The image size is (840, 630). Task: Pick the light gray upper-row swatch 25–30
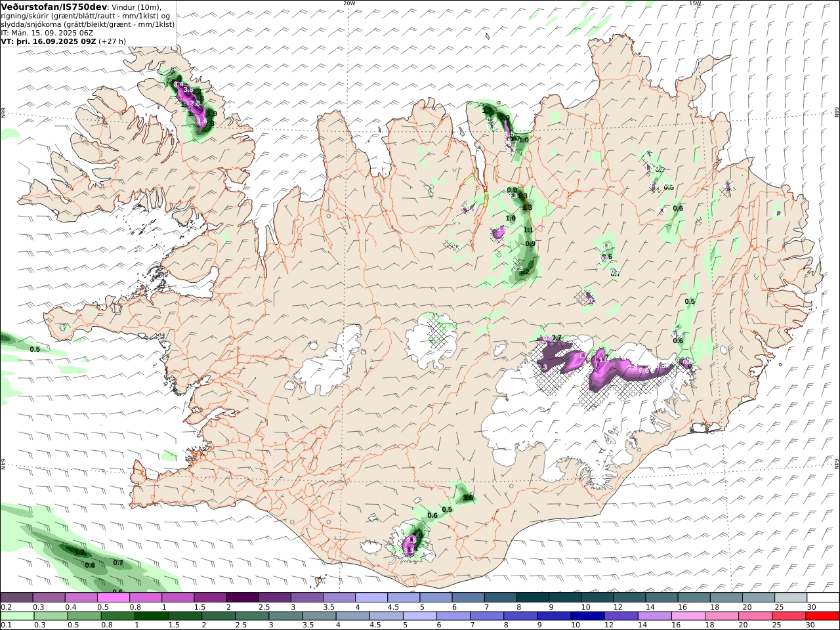(791, 597)
